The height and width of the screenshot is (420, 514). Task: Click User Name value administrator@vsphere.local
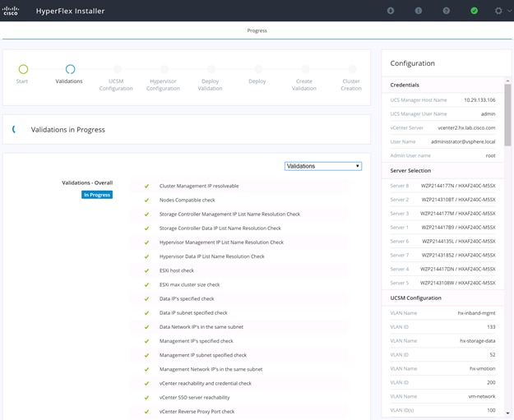coord(463,141)
